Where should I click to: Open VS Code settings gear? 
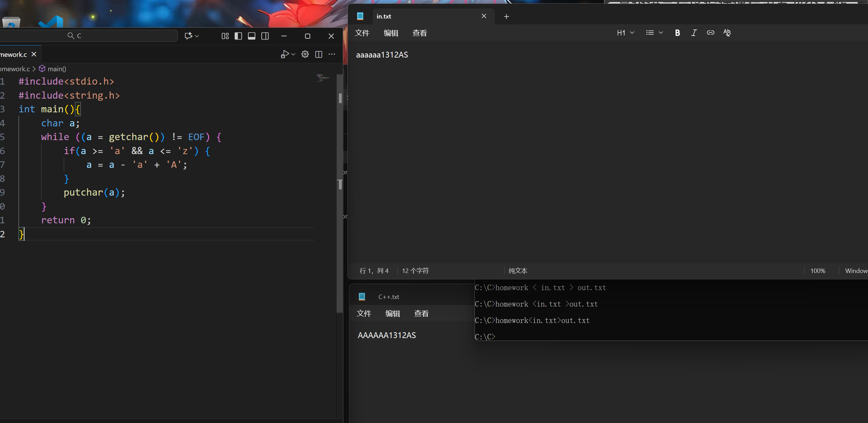point(305,54)
